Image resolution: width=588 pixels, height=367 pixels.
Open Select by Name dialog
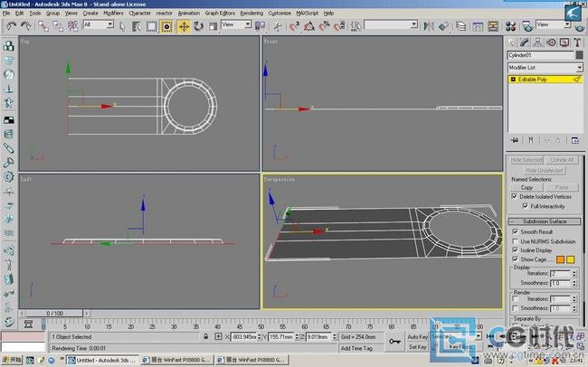point(137,26)
